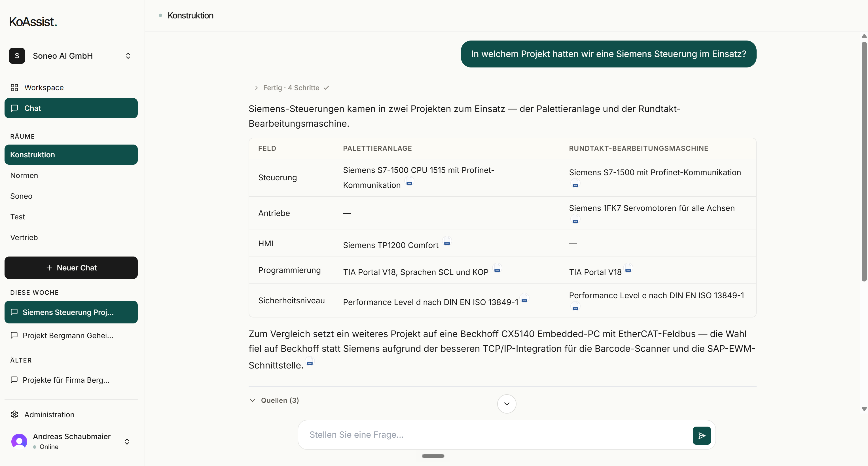Screen dimensions: 868x466
Task: Click the Programmierung row label
Action: pyautogui.click(x=289, y=270)
